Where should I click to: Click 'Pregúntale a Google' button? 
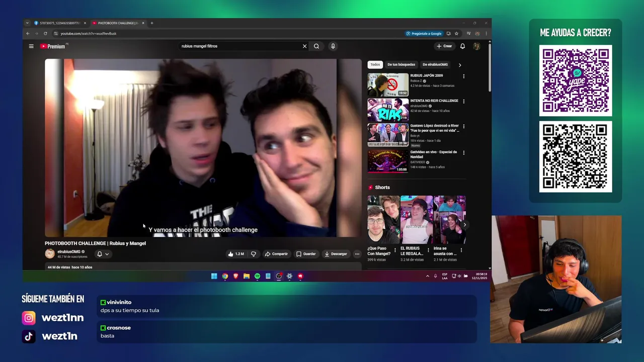click(424, 34)
